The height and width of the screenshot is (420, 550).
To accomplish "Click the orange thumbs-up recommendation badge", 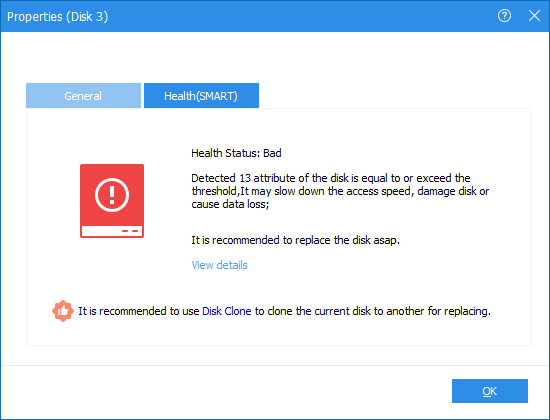I will click(63, 311).
